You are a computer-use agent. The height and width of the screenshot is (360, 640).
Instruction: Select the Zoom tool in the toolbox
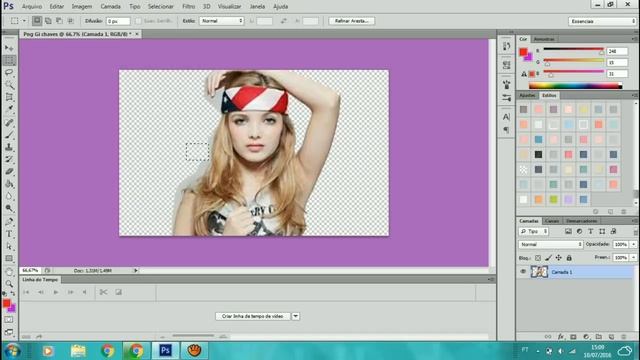coord(9,284)
